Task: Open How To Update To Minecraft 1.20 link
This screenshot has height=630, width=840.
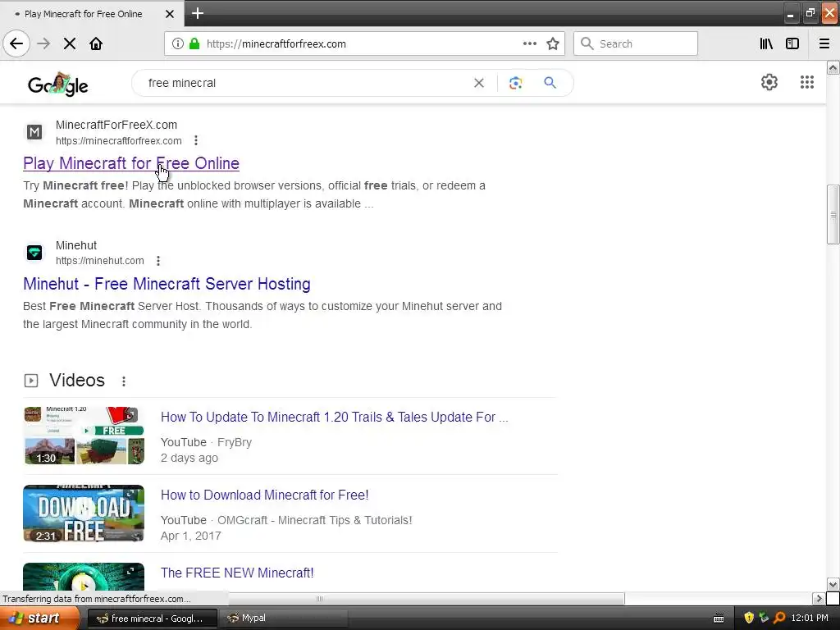Action: tap(335, 417)
